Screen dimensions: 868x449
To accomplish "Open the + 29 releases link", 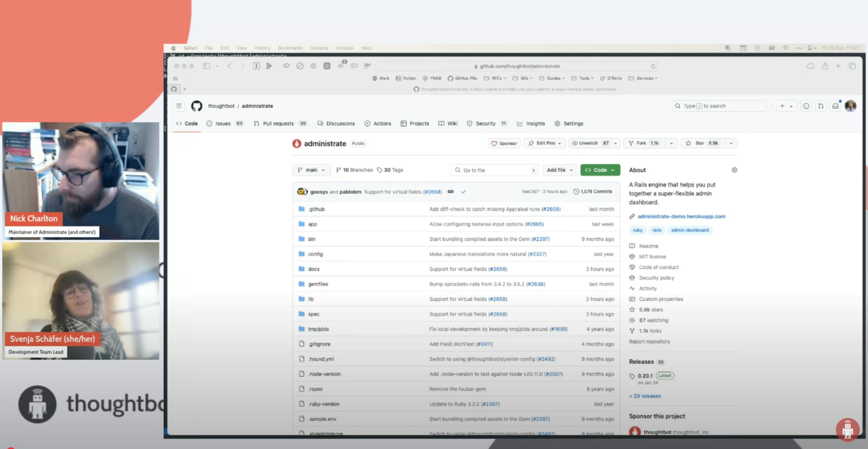I will click(x=645, y=396).
